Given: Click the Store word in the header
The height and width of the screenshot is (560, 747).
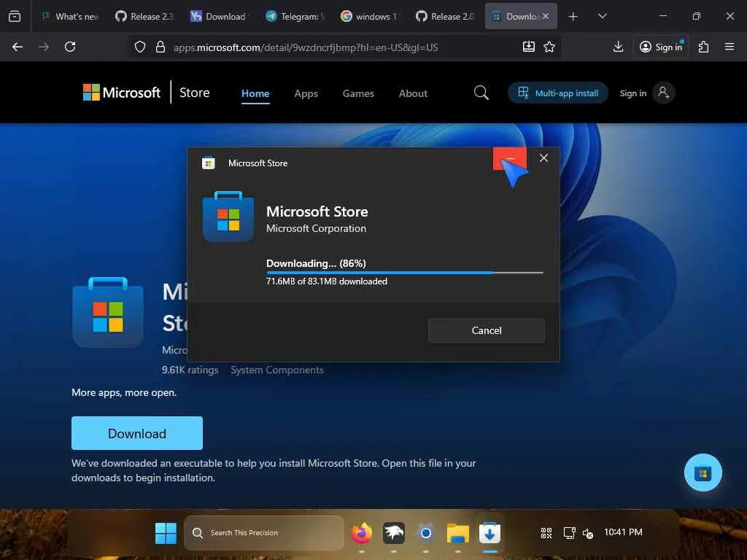Looking at the screenshot, I should tap(194, 93).
